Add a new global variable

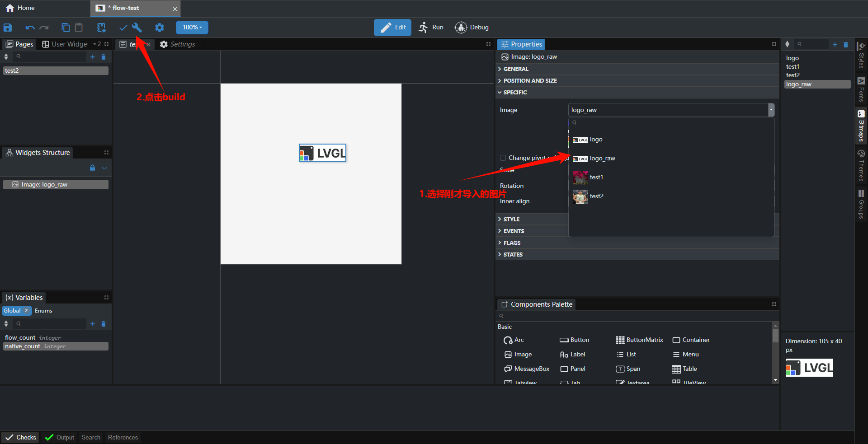93,324
